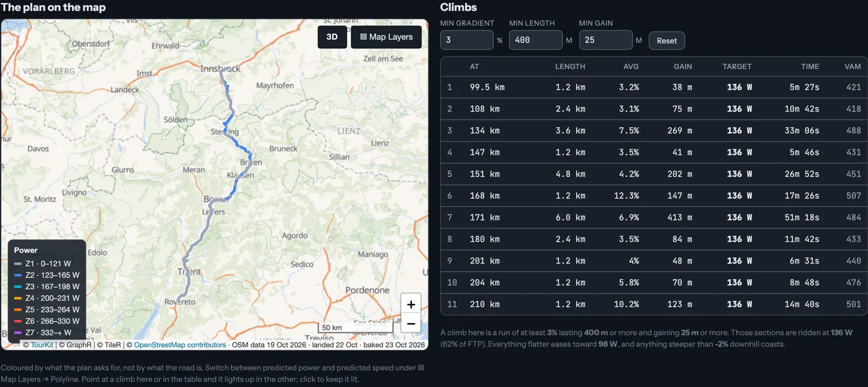Click the TIME column header
Screen dimensions: 868x387
click(810, 66)
